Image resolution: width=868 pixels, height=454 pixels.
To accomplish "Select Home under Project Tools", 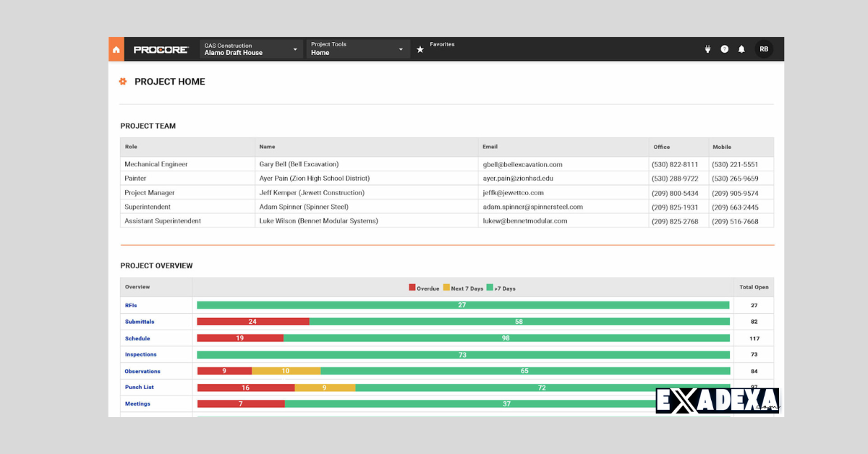I will (x=319, y=52).
